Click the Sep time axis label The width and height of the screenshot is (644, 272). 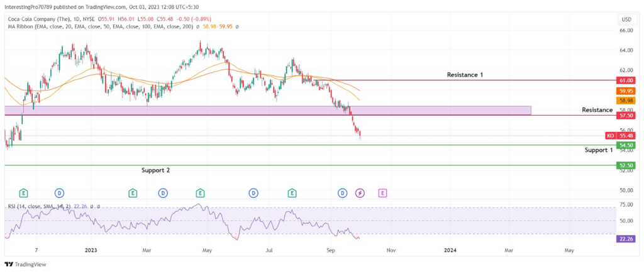(330, 250)
